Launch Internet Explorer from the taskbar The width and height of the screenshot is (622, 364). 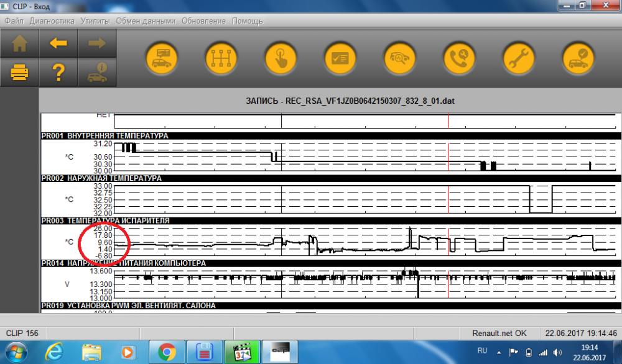54,352
